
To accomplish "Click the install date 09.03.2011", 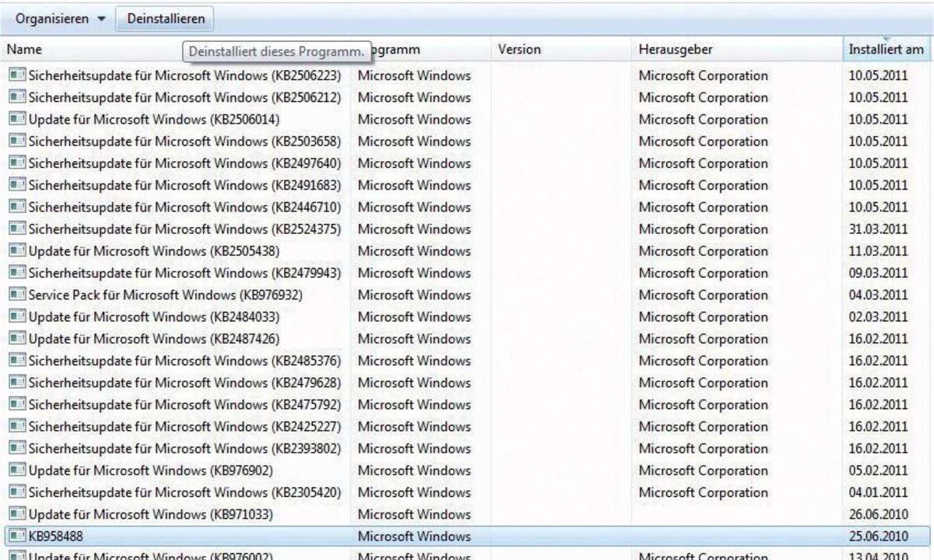I will pos(878,272).
